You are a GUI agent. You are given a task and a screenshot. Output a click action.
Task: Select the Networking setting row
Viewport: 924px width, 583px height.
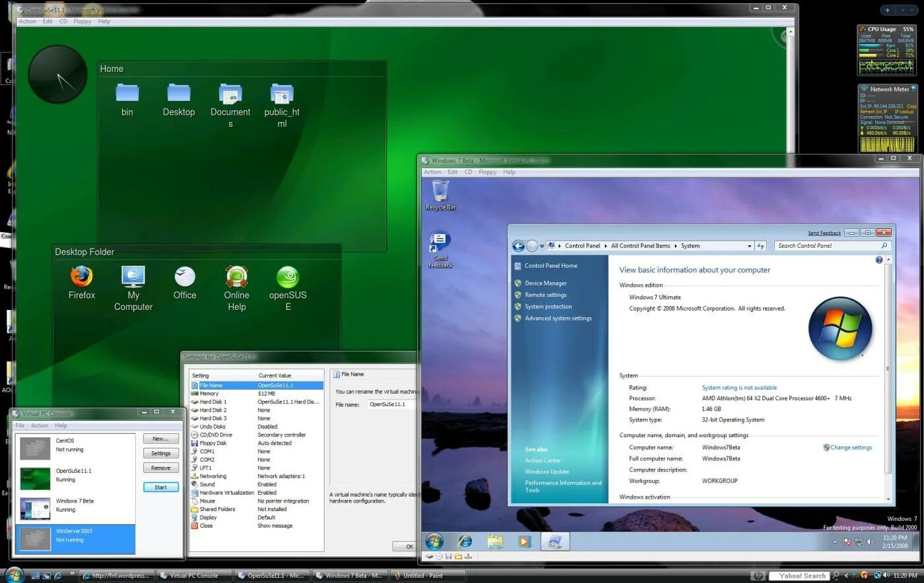click(257, 476)
